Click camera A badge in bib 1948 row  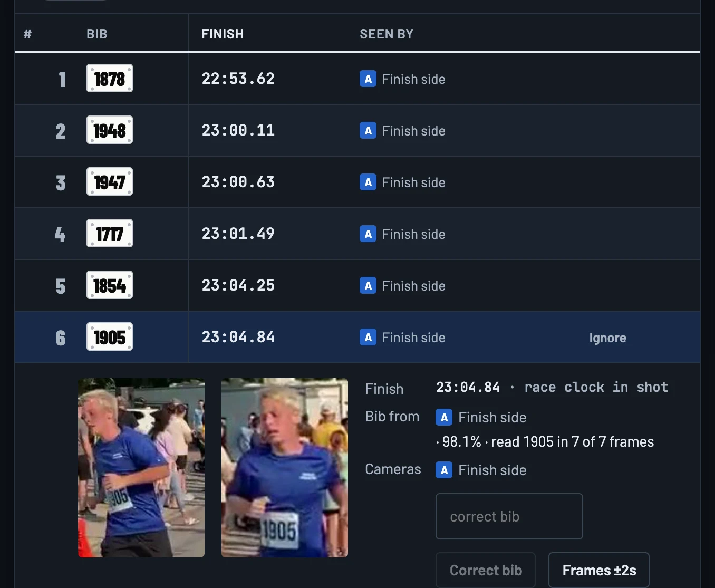pos(368,130)
